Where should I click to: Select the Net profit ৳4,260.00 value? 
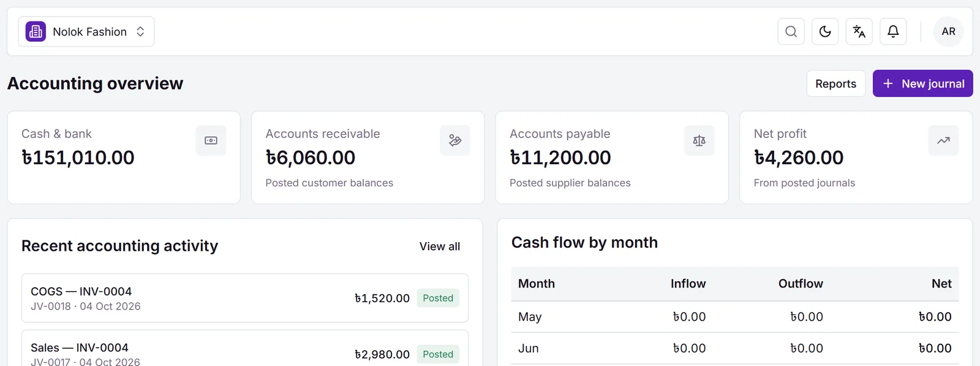coord(799,158)
